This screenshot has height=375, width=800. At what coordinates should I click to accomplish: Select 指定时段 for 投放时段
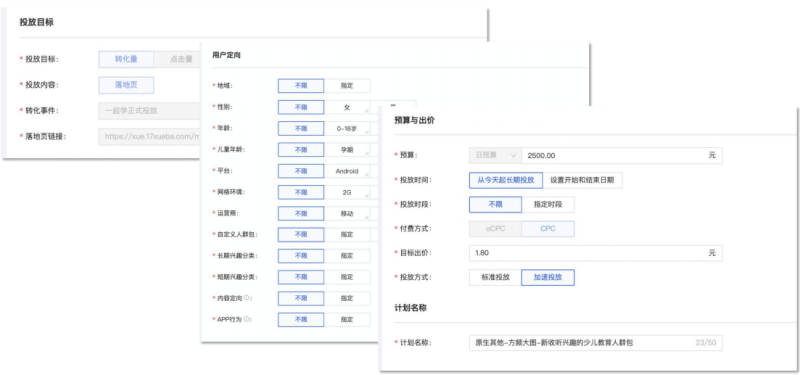click(x=548, y=204)
